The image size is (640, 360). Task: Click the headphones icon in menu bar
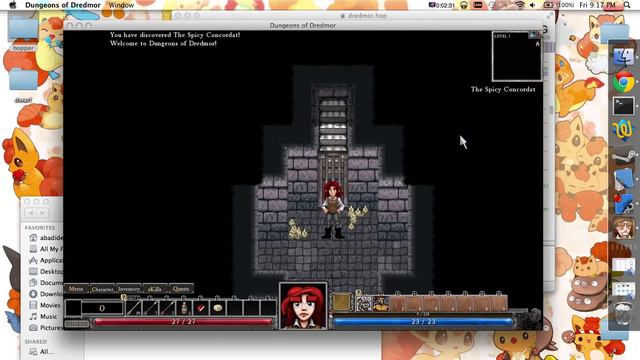click(x=464, y=5)
